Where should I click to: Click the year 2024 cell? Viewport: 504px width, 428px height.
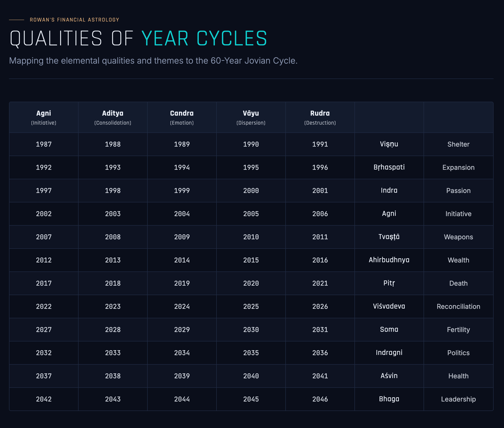click(x=182, y=306)
